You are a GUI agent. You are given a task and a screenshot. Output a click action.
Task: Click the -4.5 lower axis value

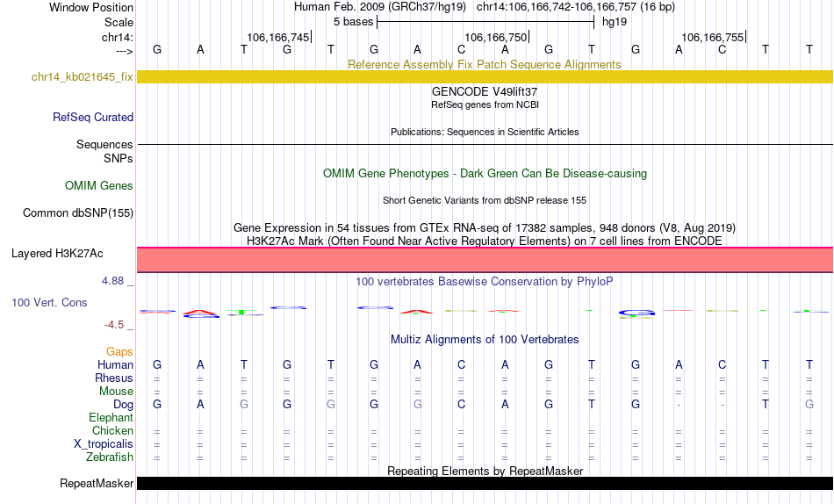click(x=114, y=325)
